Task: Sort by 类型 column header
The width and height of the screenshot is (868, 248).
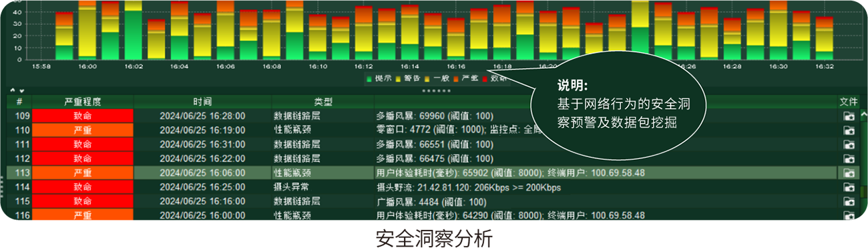Action: [323, 102]
